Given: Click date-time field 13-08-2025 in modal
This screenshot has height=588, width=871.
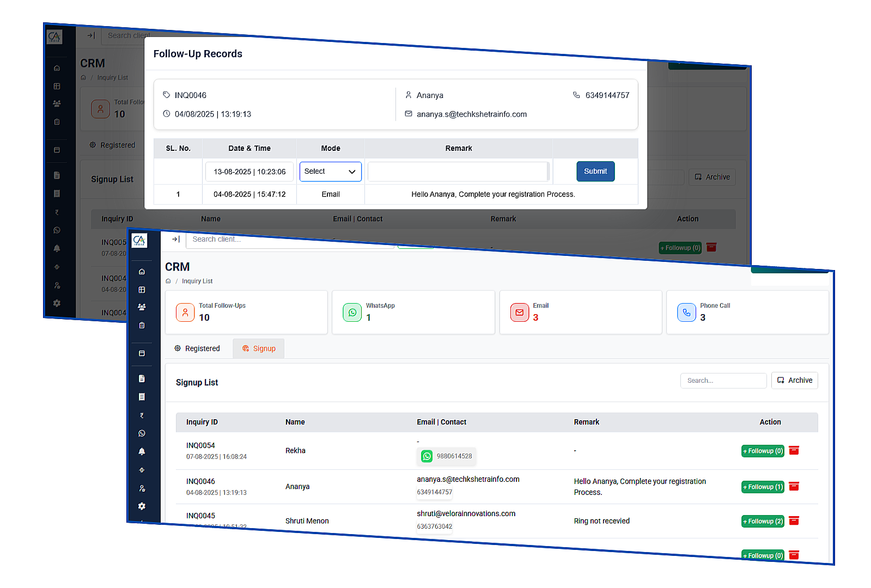Looking at the screenshot, I should [249, 171].
